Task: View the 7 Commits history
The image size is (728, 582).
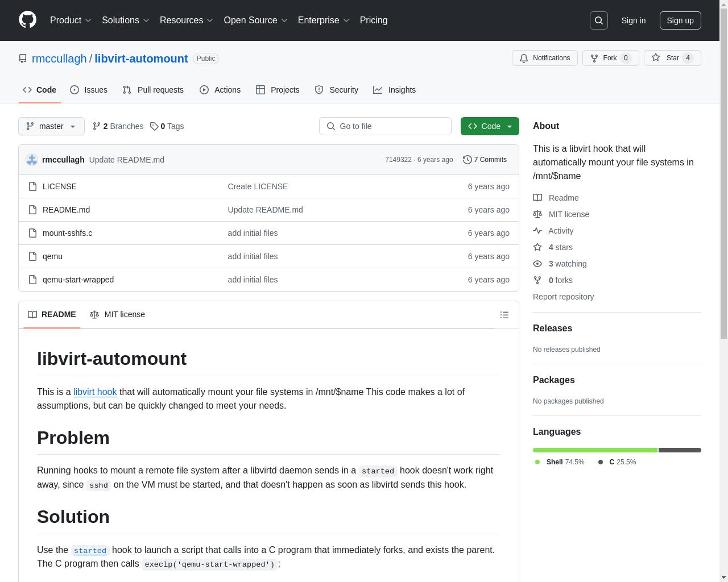Action: pos(485,160)
